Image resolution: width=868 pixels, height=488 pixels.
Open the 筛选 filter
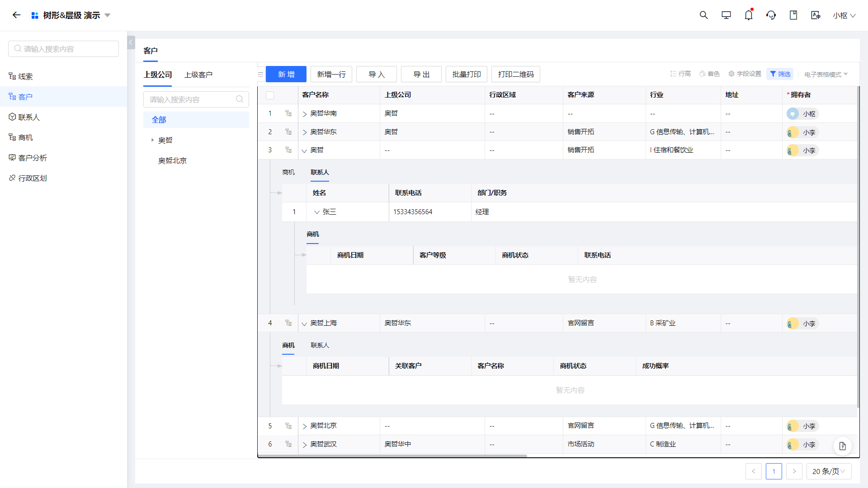coord(780,74)
